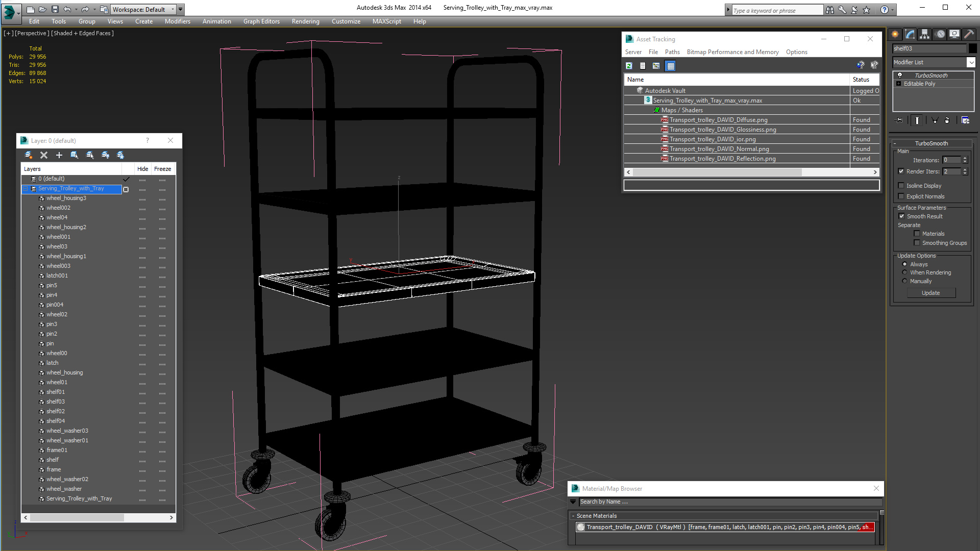The image size is (980, 551).
Task: Click the Freeze column header in the Layer dialog
Action: pos(162,169)
